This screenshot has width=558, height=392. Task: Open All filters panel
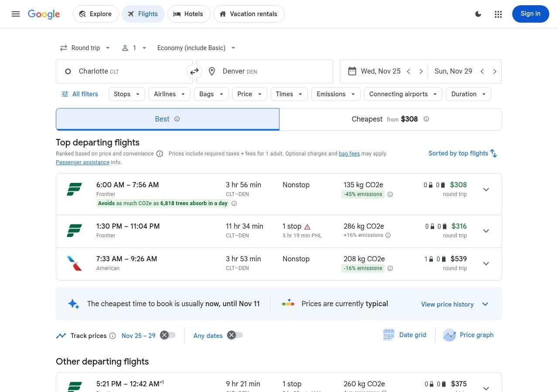[80, 94]
